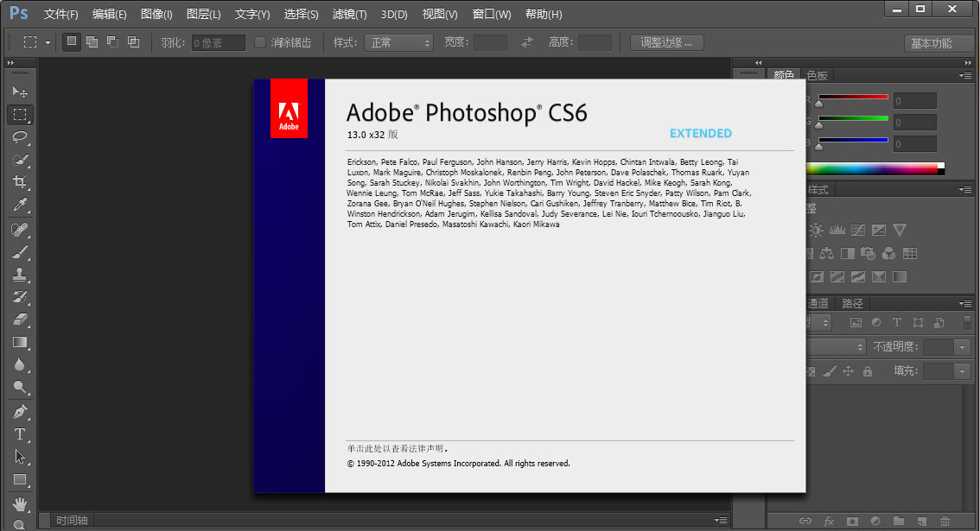Select the Path Selection tool
The image size is (980, 531).
(x=20, y=457)
